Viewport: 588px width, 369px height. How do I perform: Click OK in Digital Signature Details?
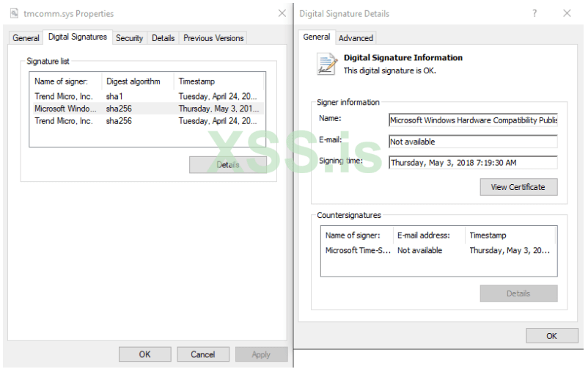pos(551,336)
